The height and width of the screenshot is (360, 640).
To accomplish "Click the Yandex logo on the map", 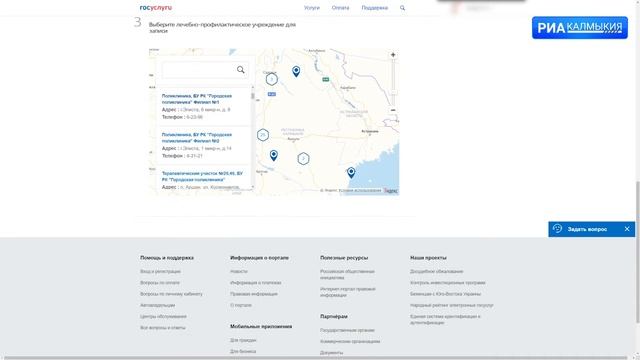I will (x=391, y=191).
